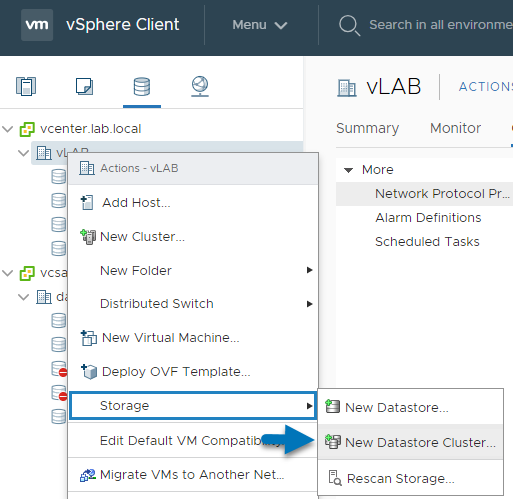Screen dimensions: 513x499
Task: Select vcenter.lab.local in the tree
Action: (91, 129)
